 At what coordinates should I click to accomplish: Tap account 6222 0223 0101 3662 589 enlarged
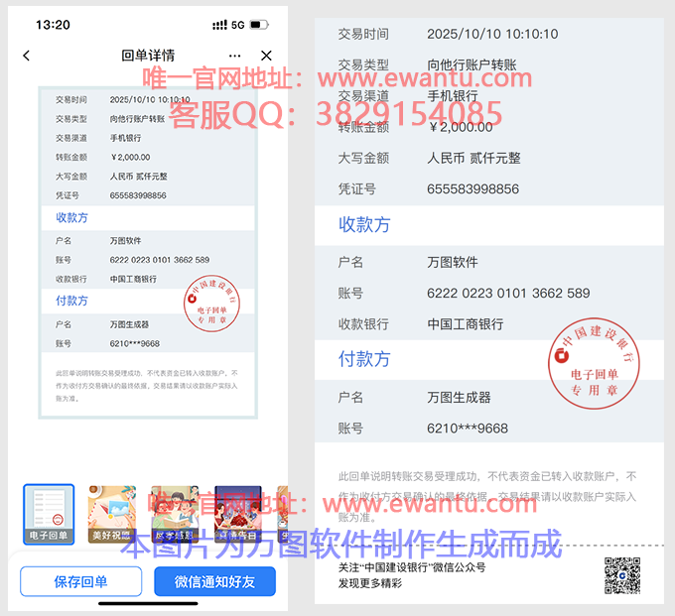click(508, 293)
